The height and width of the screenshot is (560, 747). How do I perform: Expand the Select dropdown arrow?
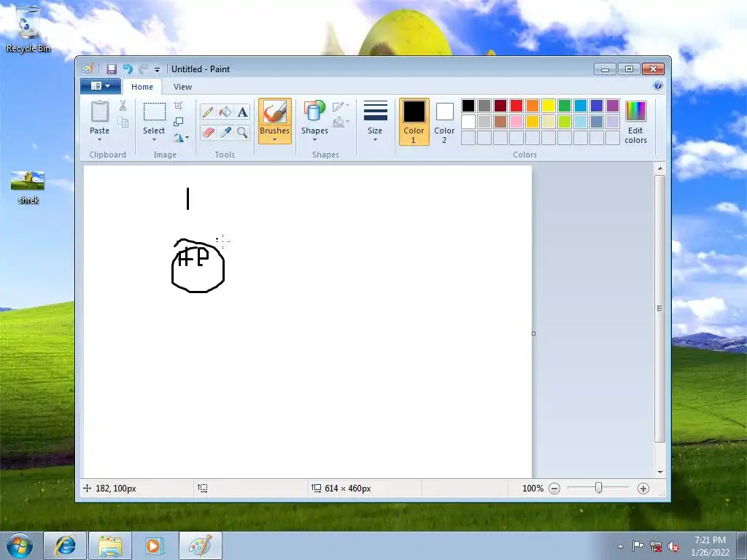pos(154,140)
